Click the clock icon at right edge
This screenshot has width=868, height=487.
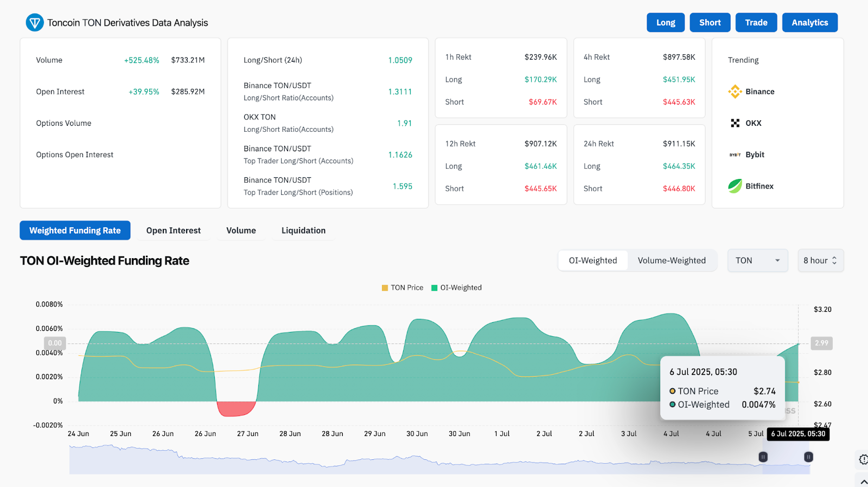[x=863, y=459]
